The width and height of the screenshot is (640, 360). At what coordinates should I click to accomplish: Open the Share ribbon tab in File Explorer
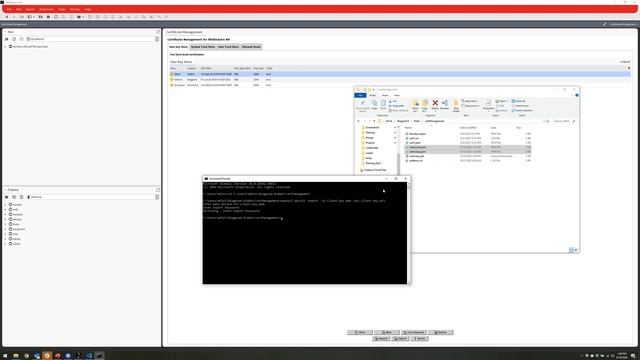coord(385,96)
